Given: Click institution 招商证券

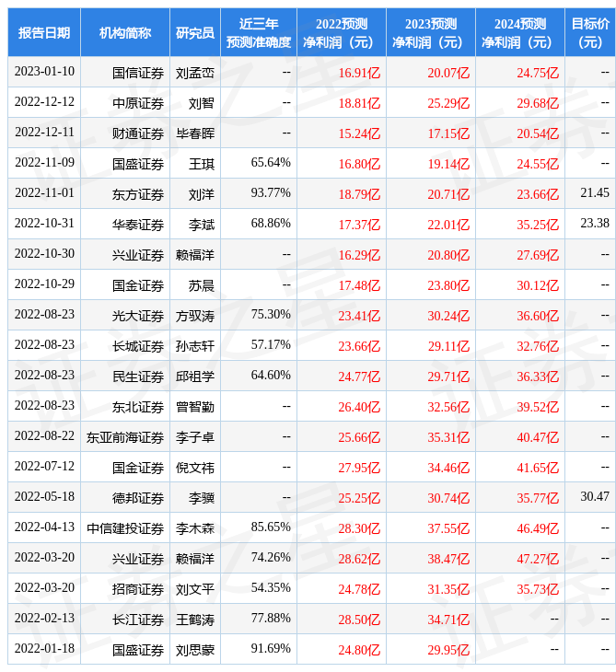Looking at the screenshot, I should pyautogui.click(x=138, y=590).
